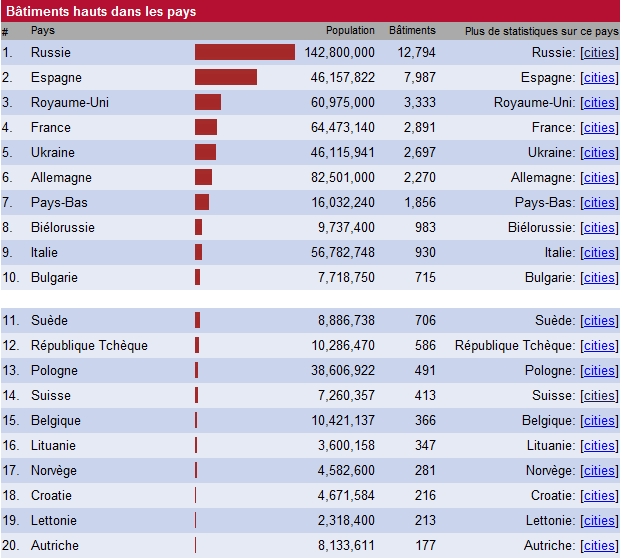Open the cities link for Autriche
Image resolution: width=622 pixels, height=559 pixels.
tap(599, 545)
